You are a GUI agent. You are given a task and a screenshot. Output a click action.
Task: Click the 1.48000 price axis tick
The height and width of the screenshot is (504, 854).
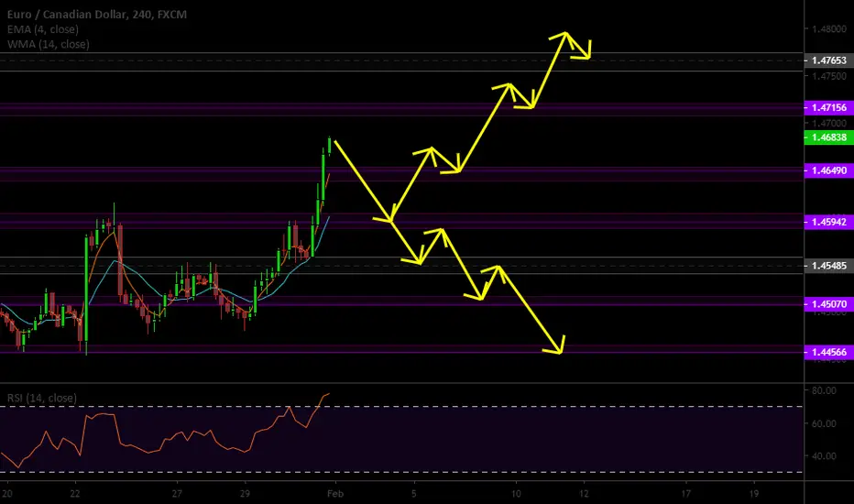click(829, 29)
